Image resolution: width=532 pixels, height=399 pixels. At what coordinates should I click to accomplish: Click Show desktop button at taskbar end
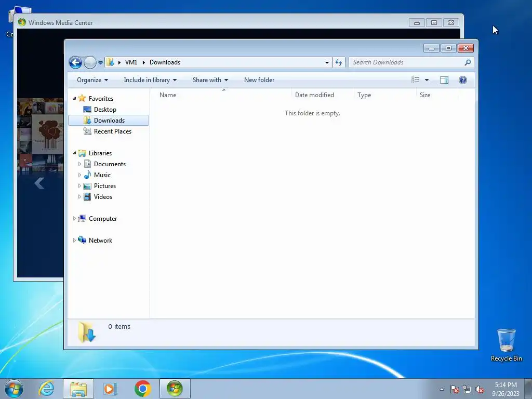(x=528, y=389)
